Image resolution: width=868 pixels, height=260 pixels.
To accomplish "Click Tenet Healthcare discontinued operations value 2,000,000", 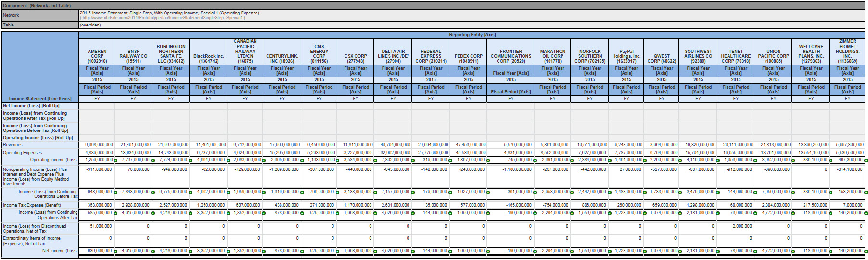I will [742, 226].
